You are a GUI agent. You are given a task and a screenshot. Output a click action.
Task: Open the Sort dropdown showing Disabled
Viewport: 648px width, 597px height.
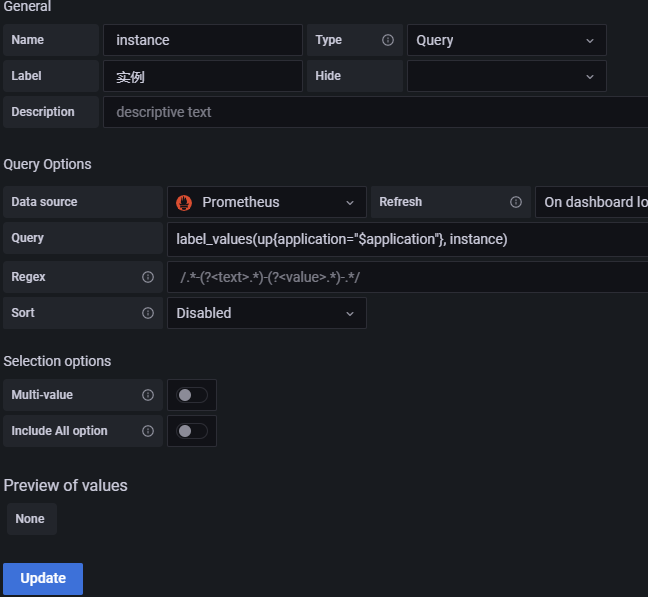267,313
